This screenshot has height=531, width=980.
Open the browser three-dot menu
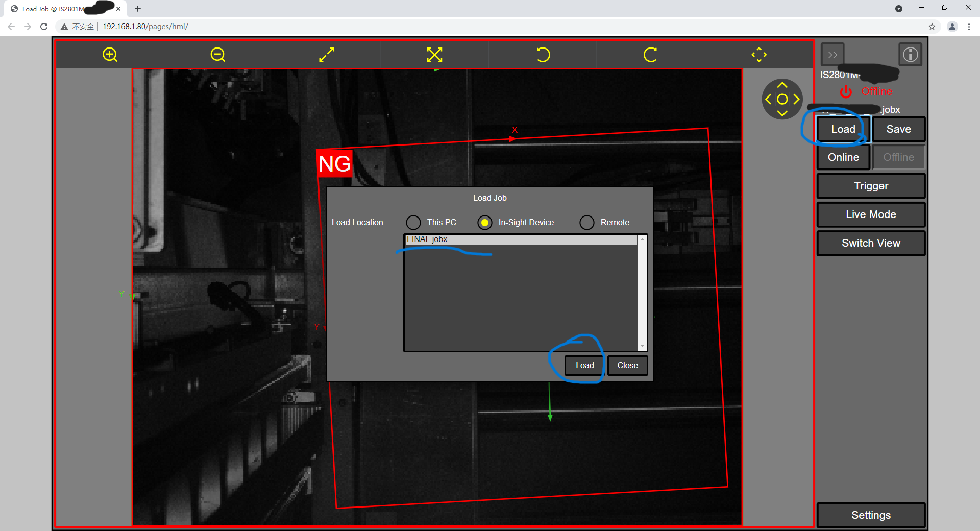[969, 27]
